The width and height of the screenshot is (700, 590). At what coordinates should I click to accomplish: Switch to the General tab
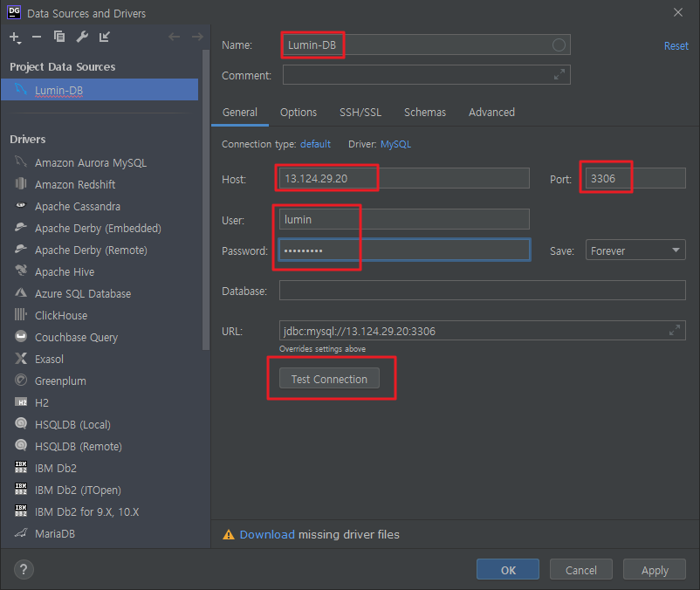(x=240, y=112)
